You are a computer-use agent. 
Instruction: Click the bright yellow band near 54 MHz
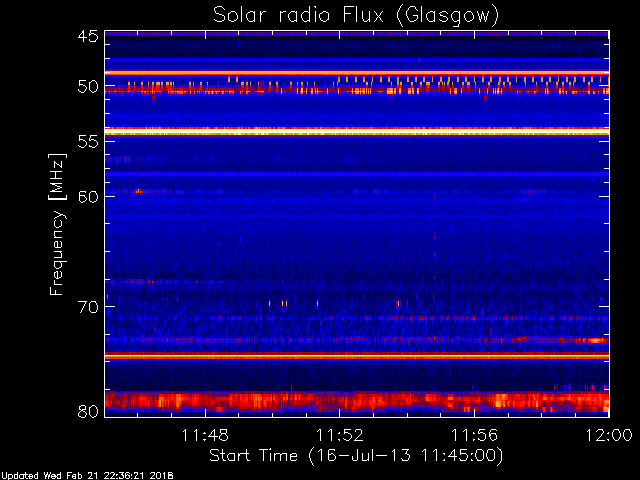pyautogui.click(x=357, y=131)
